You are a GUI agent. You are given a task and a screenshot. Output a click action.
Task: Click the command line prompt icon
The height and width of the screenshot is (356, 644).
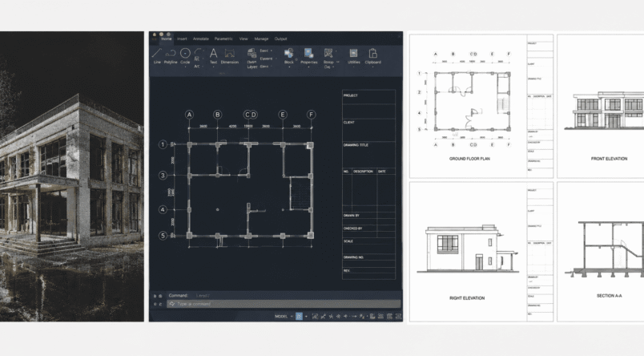pos(171,304)
